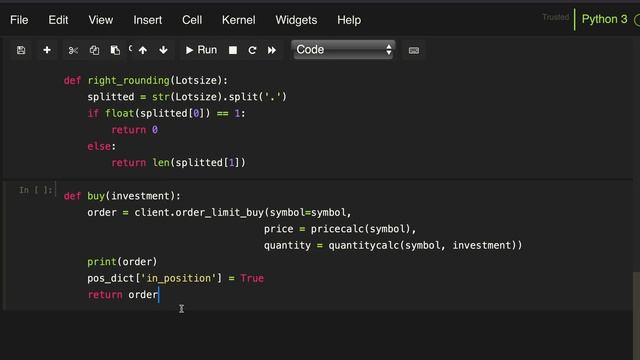Screen dimensions: 640x360
Task: Restart kernel and run all cells icon
Action: (272, 50)
